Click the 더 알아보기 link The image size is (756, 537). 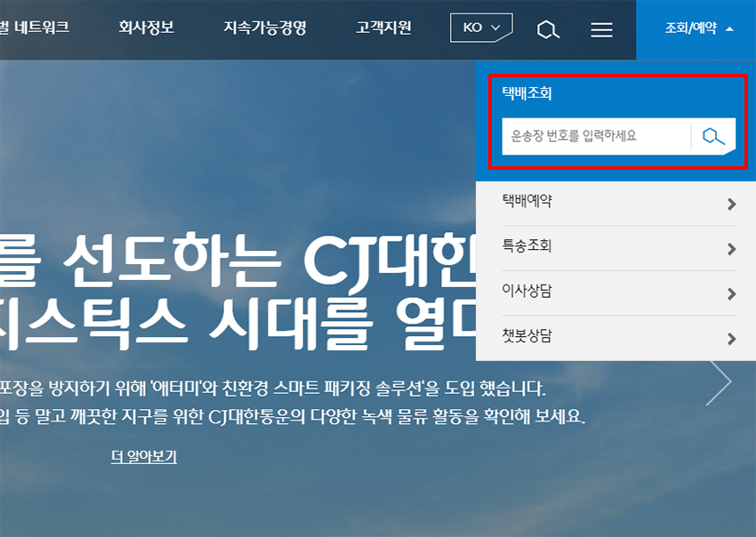144,456
